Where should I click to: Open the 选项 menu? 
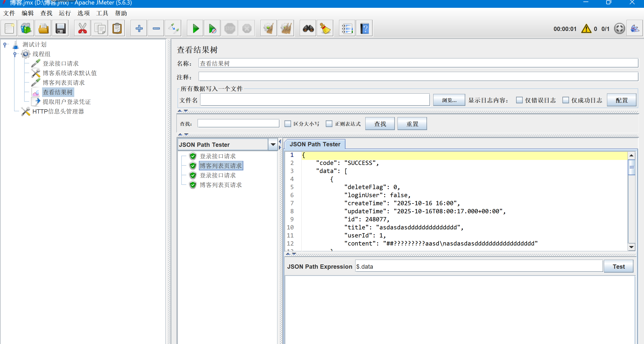click(x=83, y=13)
